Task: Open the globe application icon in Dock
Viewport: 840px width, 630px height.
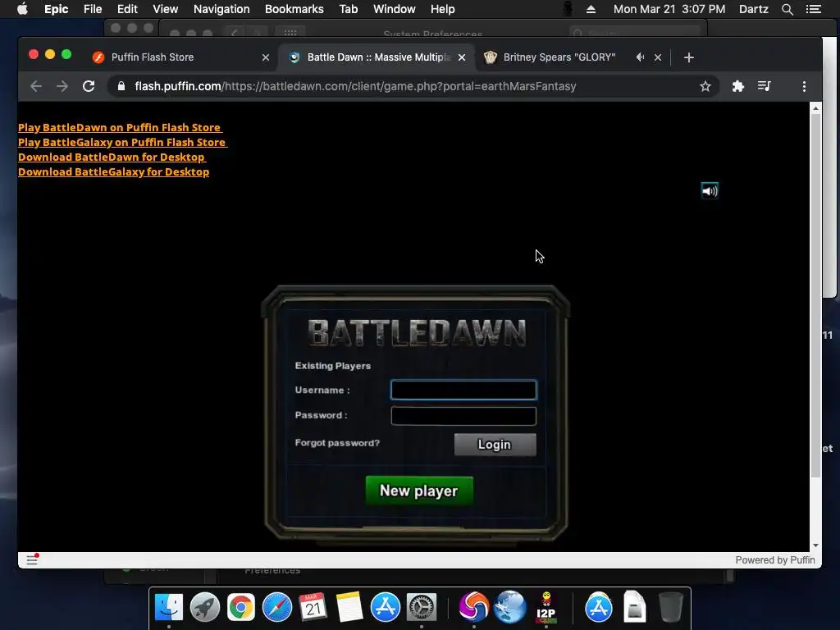Action: click(x=509, y=608)
